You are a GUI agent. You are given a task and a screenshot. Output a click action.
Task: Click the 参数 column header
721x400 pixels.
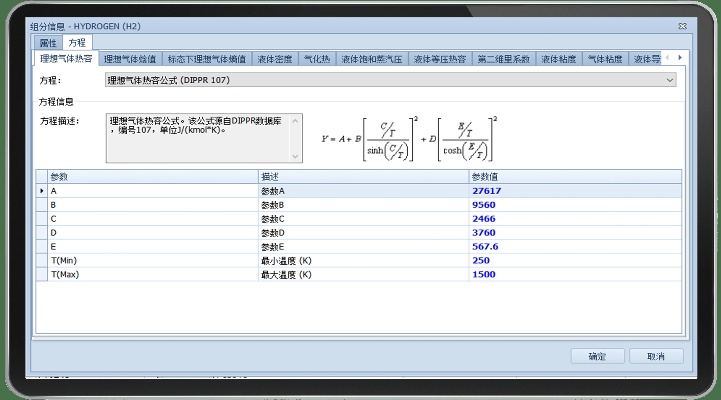coord(150,176)
